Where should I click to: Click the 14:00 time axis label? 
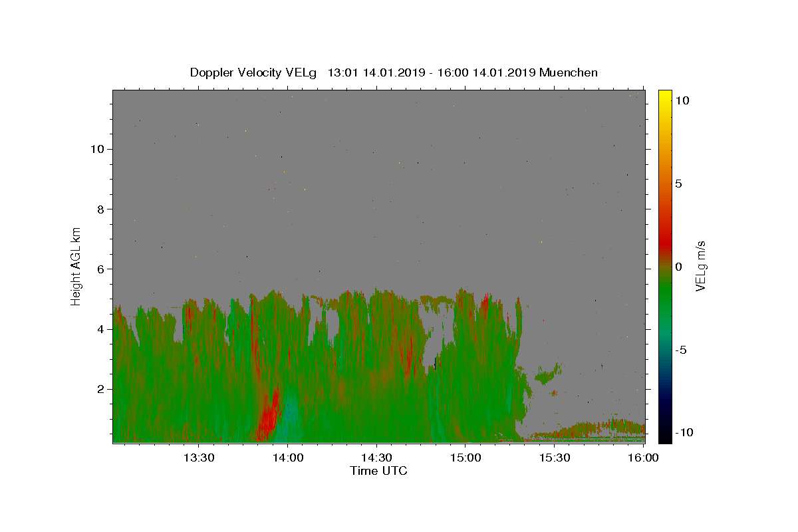(288, 458)
